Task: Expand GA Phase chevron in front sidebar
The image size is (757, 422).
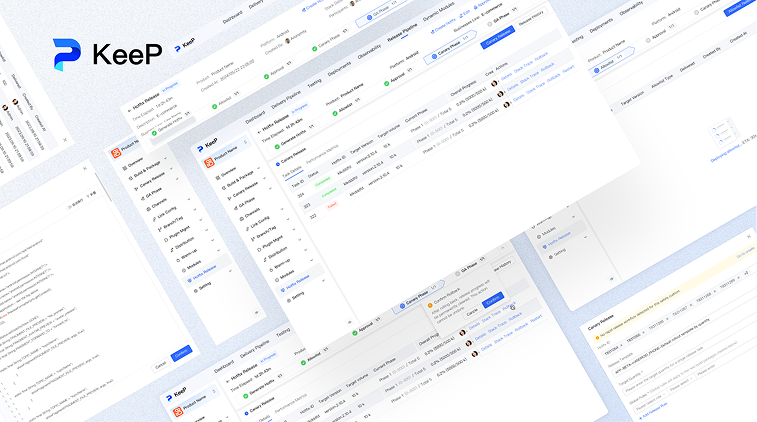Action: [x=270, y=188]
